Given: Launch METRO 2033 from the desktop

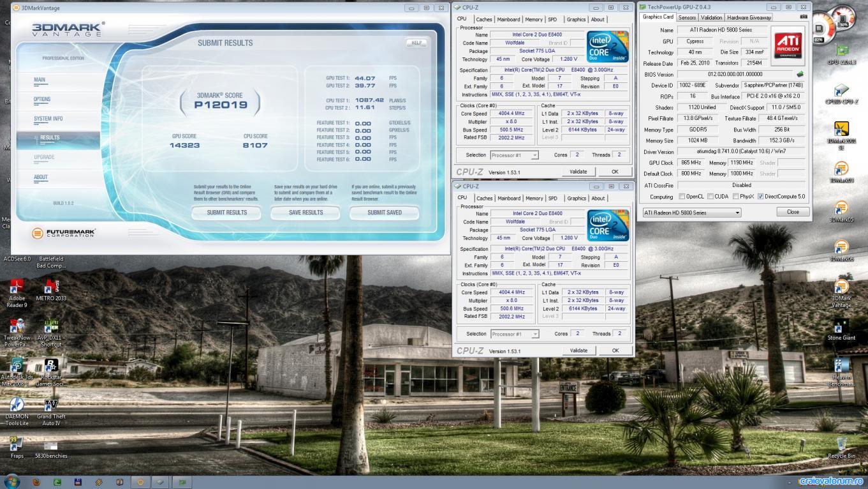Looking at the screenshot, I should [51, 290].
